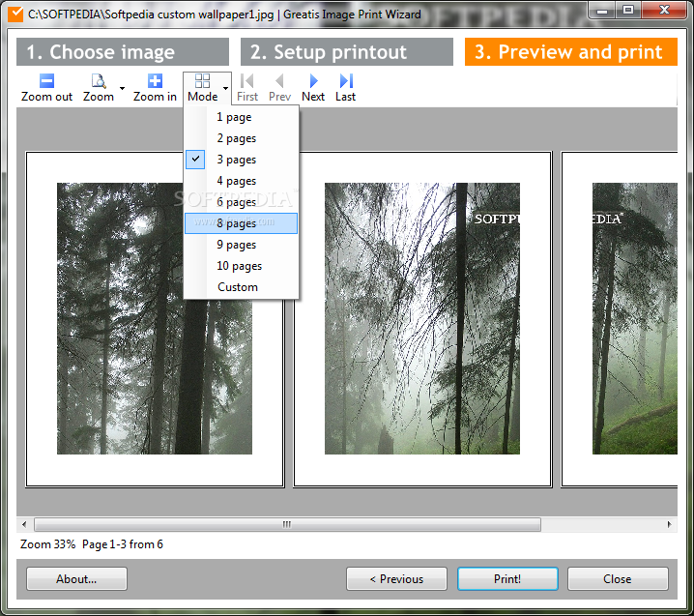
Task: Maximize the Image Print Wizard window
Action: tap(627, 11)
